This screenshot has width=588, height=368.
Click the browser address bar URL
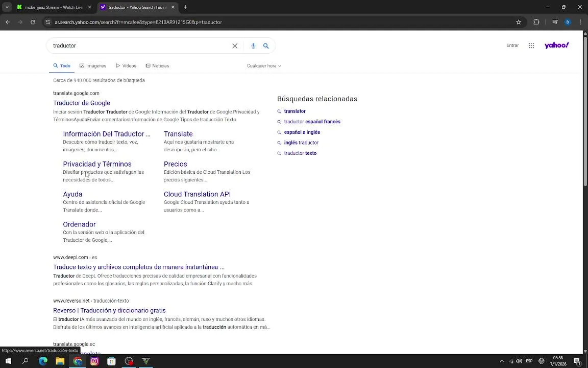click(138, 22)
